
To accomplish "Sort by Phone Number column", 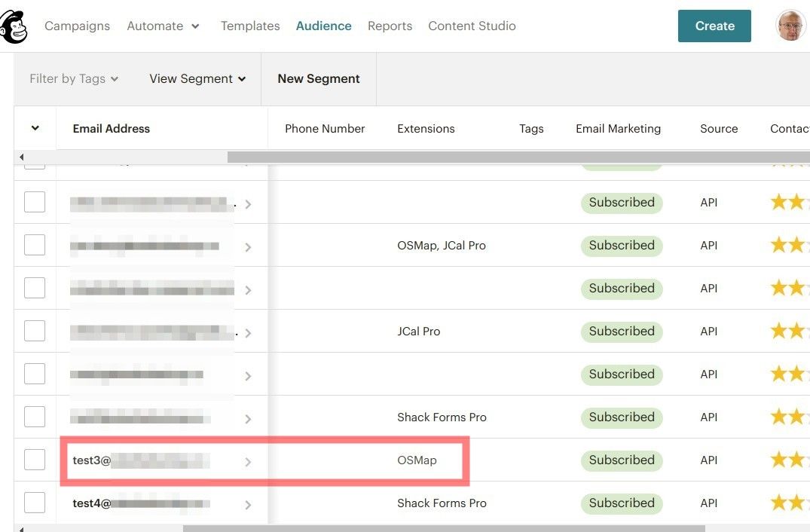I will (x=325, y=129).
